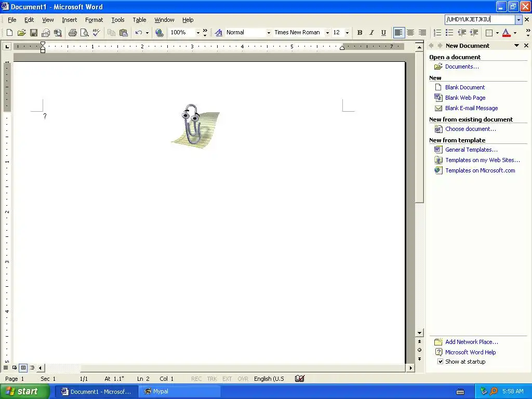Toggle OVR overtype mode in status bar
Screen dimensions: 532x399
click(x=243, y=379)
